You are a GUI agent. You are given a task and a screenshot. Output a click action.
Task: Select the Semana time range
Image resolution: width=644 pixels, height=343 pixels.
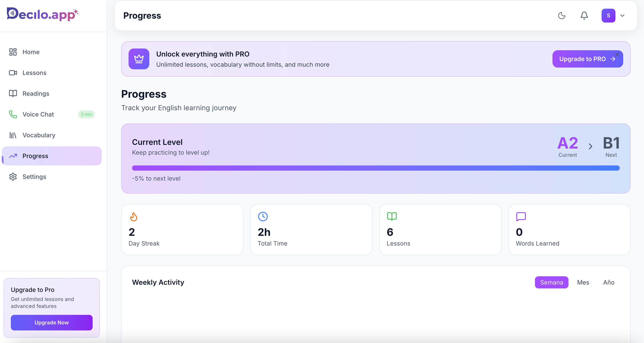coord(551,282)
